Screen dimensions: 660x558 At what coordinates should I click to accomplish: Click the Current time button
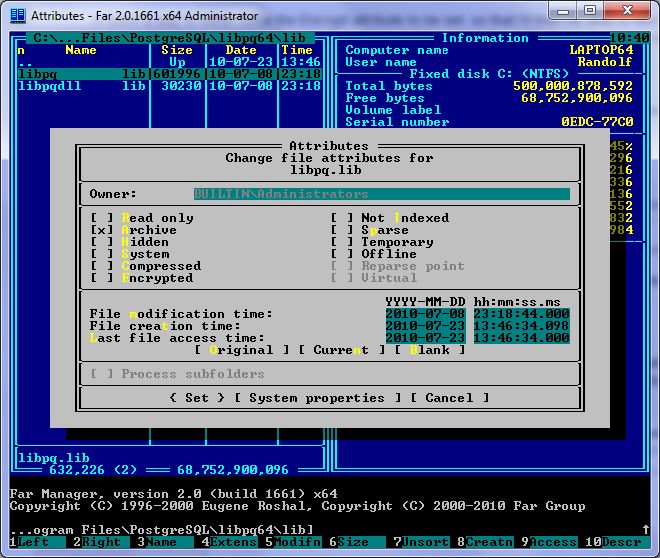[x=342, y=350]
